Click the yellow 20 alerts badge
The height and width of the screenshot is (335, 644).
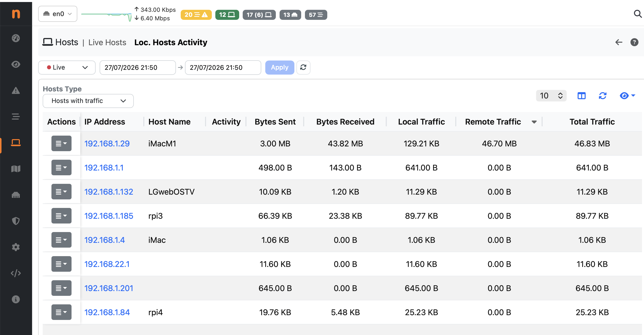click(196, 15)
